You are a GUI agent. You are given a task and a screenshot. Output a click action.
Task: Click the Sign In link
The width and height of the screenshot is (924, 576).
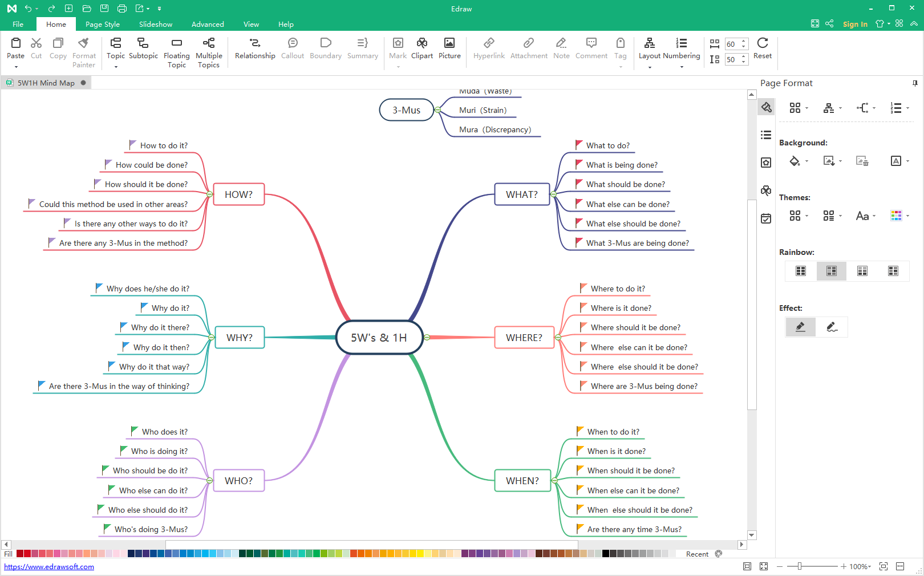point(855,24)
